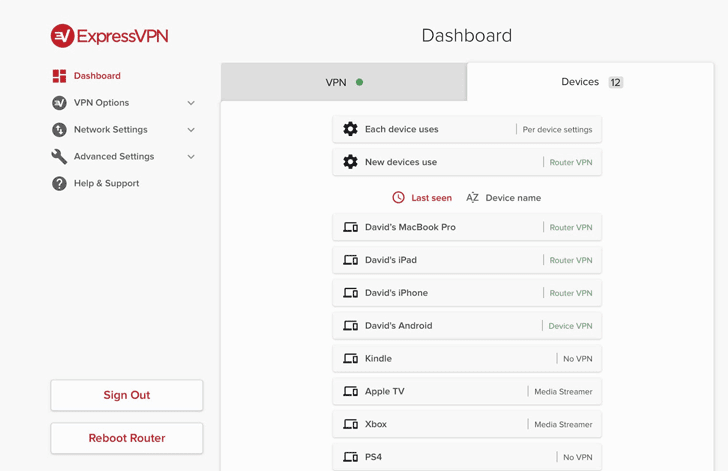Screen dimensions: 728x471
Task: Click the Last seen clock icon
Action: [x=398, y=198]
